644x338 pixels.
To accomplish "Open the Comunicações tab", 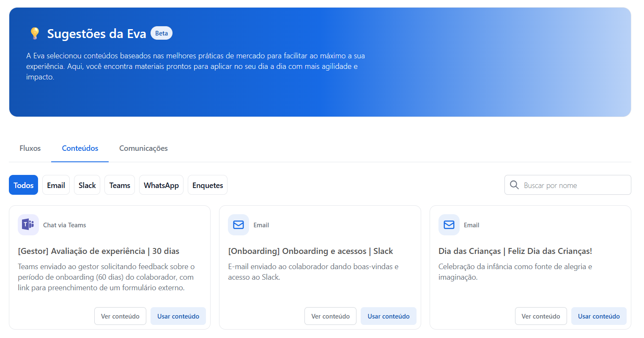I will tap(143, 148).
